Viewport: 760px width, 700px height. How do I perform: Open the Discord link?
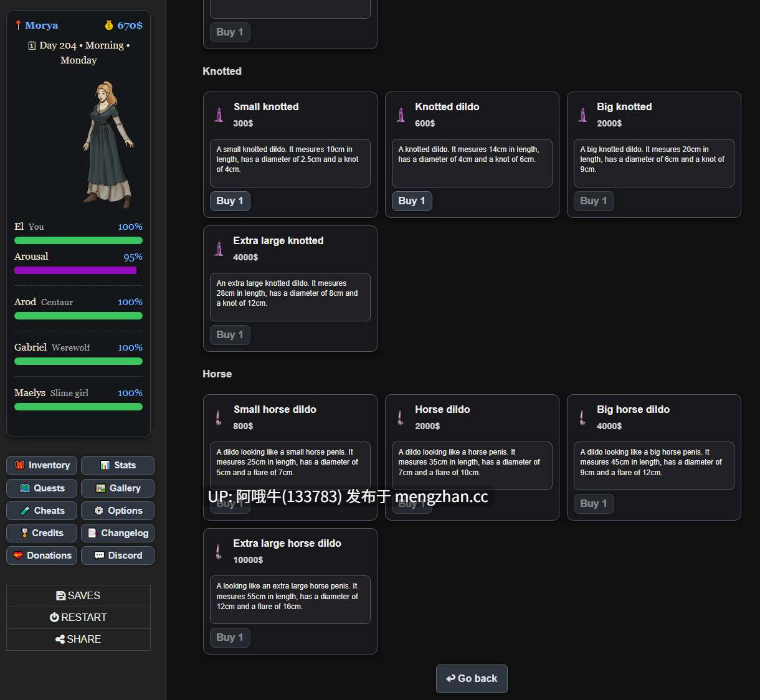[x=118, y=556]
